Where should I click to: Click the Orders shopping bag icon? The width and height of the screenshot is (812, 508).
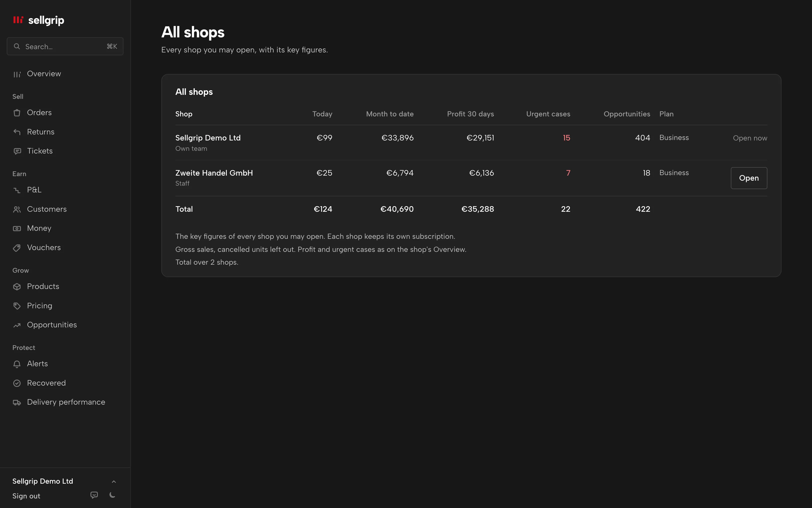point(17,113)
